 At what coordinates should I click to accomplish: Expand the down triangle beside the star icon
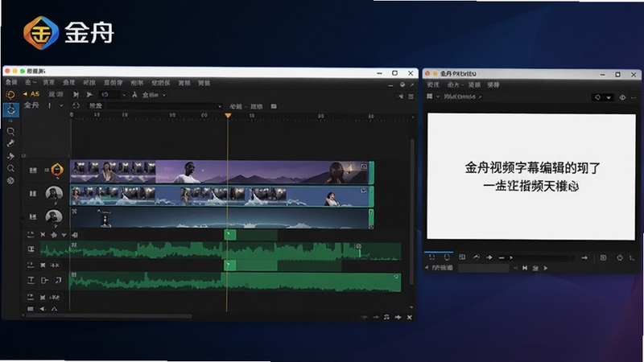64,235
